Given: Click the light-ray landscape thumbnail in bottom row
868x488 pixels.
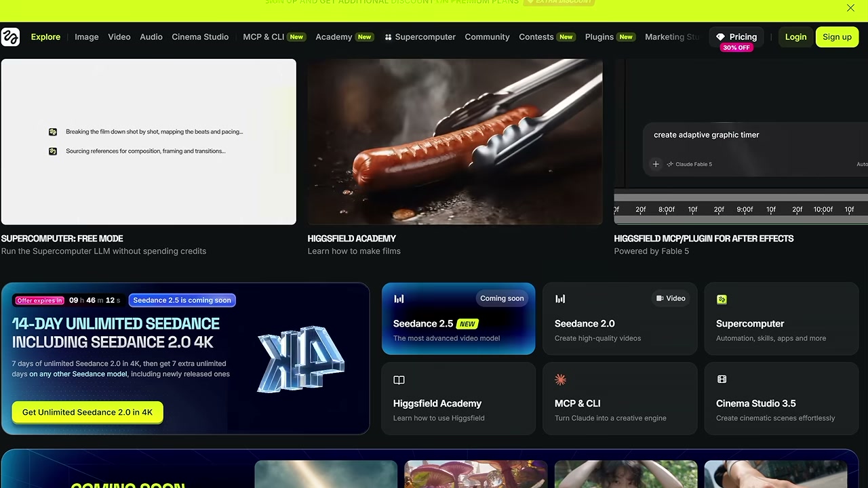Looking at the screenshot, I should pos(326,474).
